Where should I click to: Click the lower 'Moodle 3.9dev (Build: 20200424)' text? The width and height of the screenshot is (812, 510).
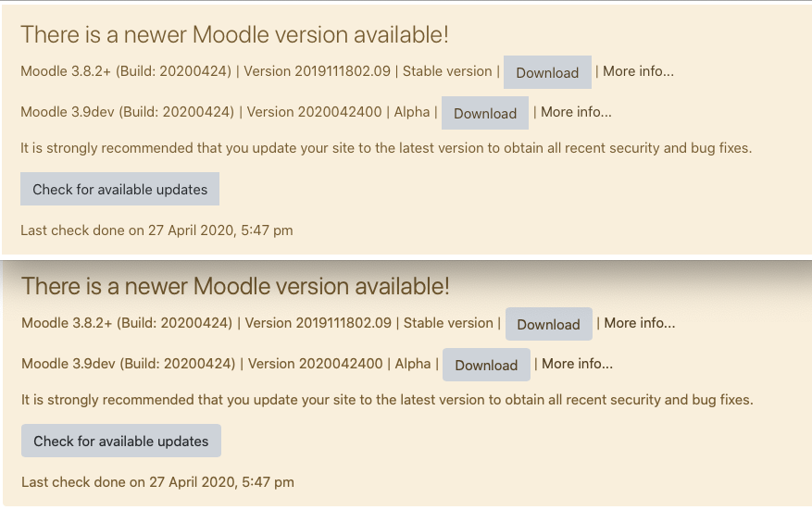(129, 364)
